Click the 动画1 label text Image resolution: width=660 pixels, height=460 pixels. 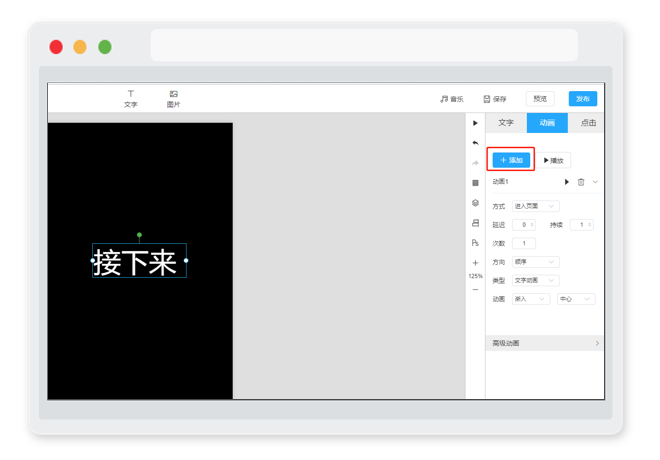(x=500, y=182)
